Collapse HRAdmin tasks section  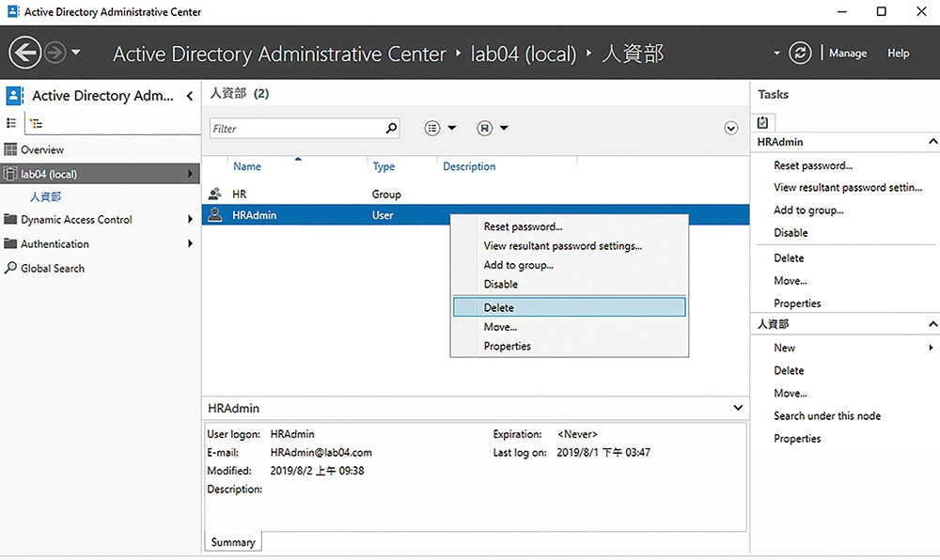click(x=932, y=142)
